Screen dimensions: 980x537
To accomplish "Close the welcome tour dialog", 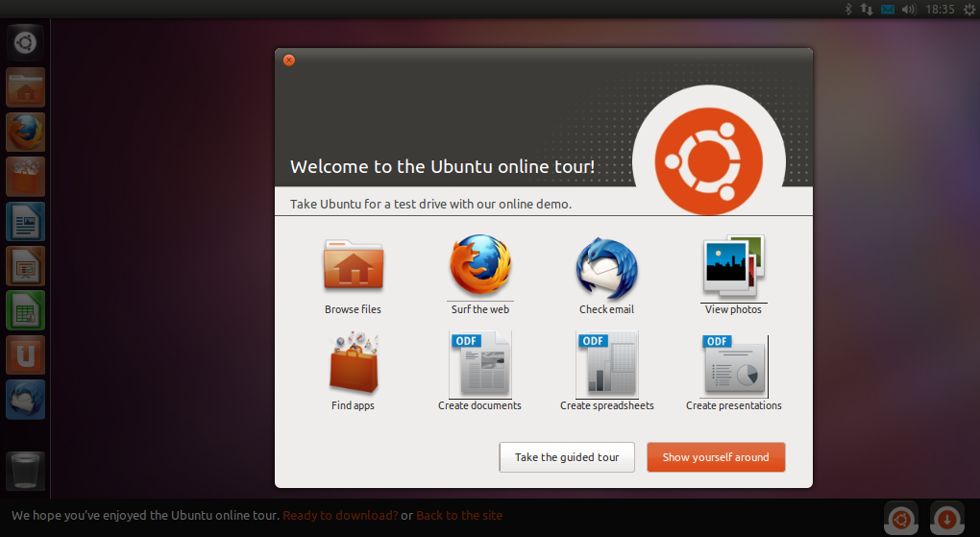I will pyautogui.click(x=289, y=60).
